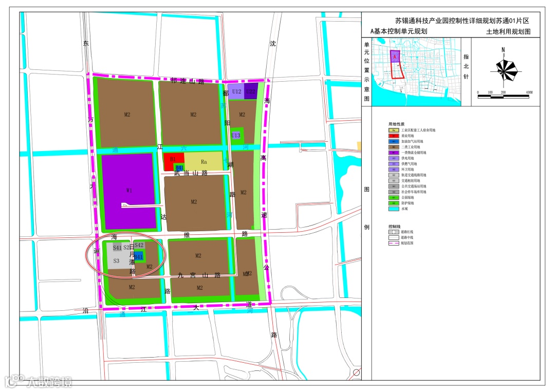Select the green 防护绿地 legend swatch
555x392 pixels.
(394, 203)
